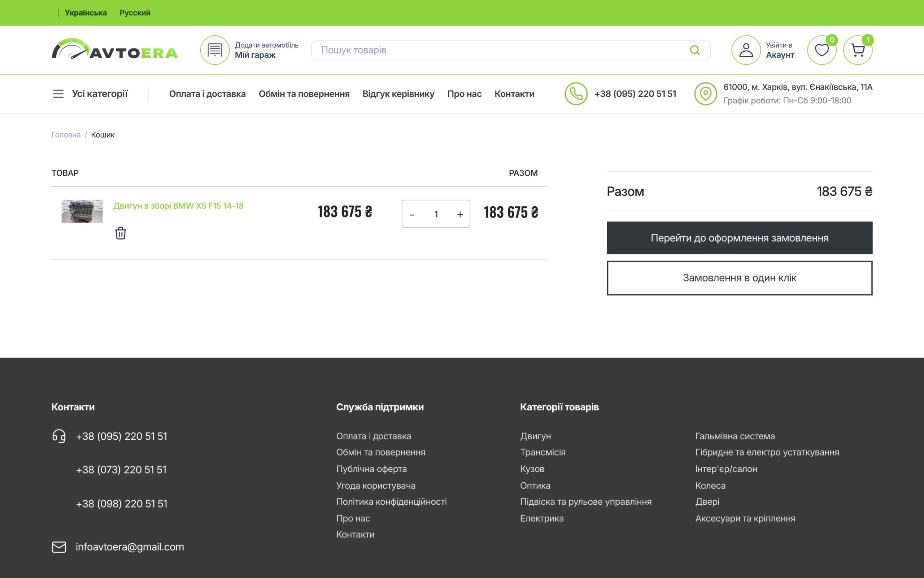Image resolution: width=924 pixels, height=578 pixels.
Task: Open Політика конфіденційності footer link
Action: click(391, 501)
